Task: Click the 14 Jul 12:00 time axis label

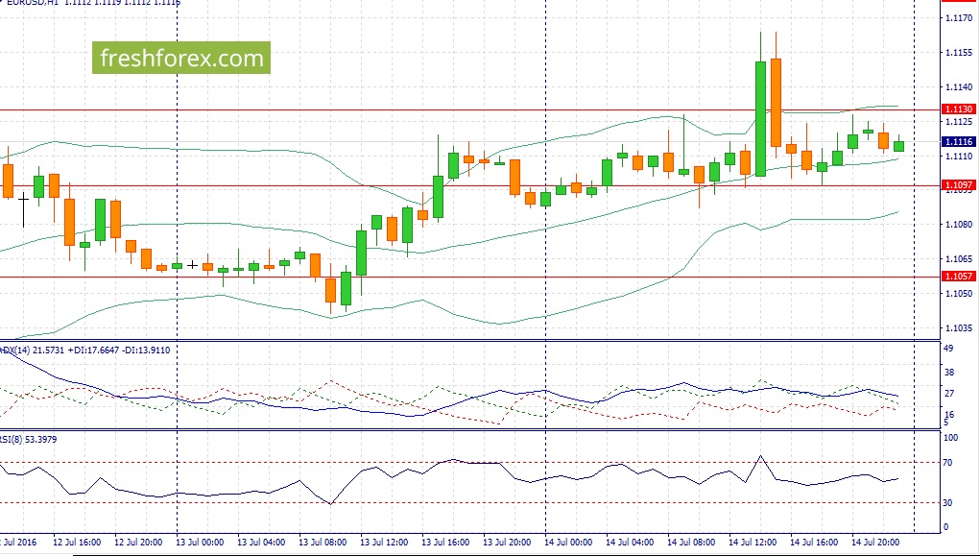Action: 753,543
